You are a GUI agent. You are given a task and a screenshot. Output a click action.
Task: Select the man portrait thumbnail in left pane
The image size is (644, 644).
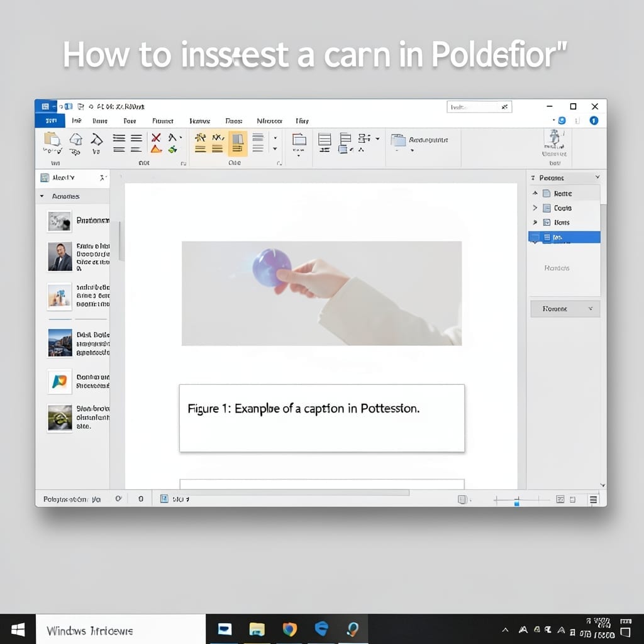pyautogui.click(x=60, y=257)
